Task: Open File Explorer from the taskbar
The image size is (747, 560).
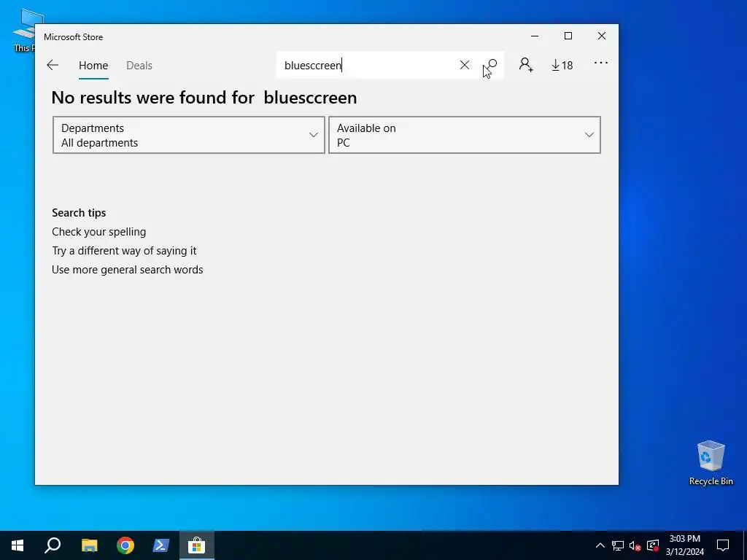Action: coord(89,545)
